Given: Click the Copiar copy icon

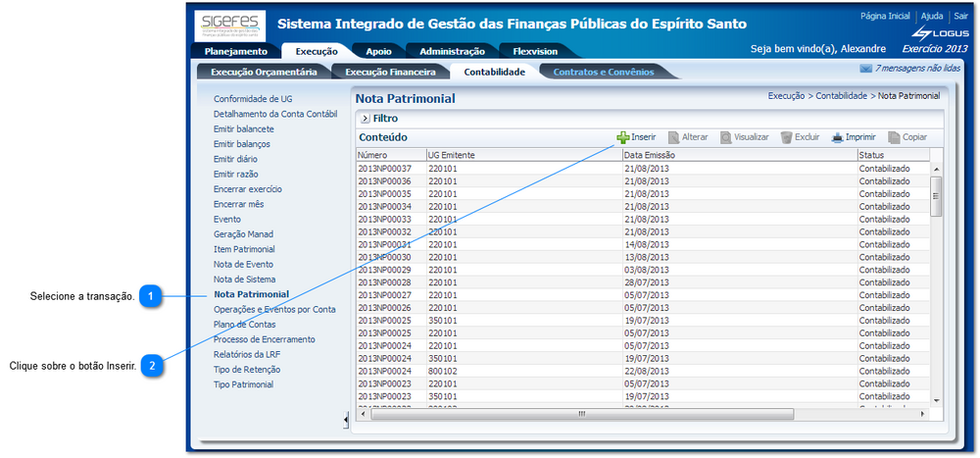Looking at the screenshot, I should 894,138.
